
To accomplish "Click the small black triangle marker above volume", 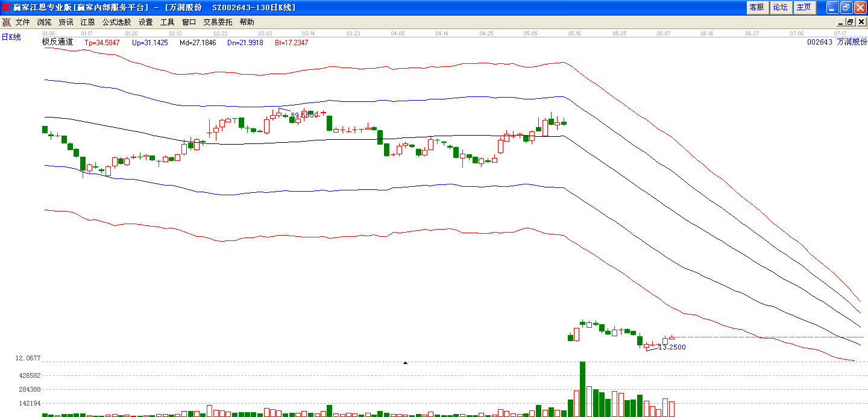I will 405,363.
